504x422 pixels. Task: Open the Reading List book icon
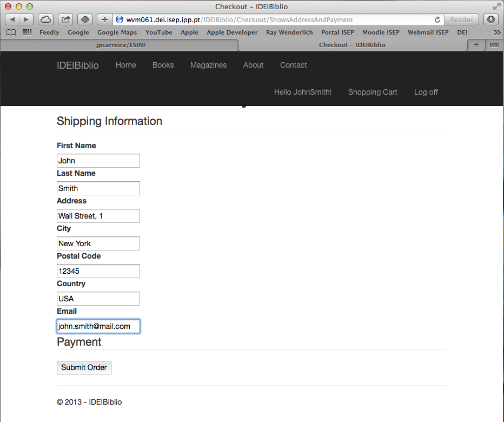[x=11, y=32]
